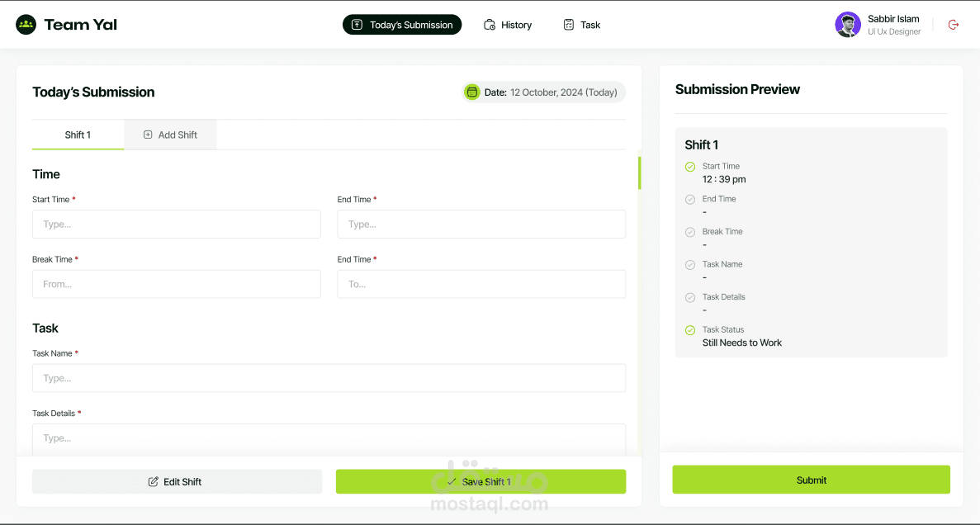
Task: Click the Submission Preview heading
Action: click(x=737, y=89)
